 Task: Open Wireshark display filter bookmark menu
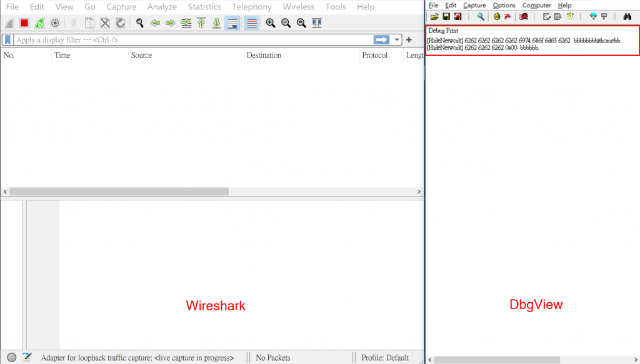(7, 40)
